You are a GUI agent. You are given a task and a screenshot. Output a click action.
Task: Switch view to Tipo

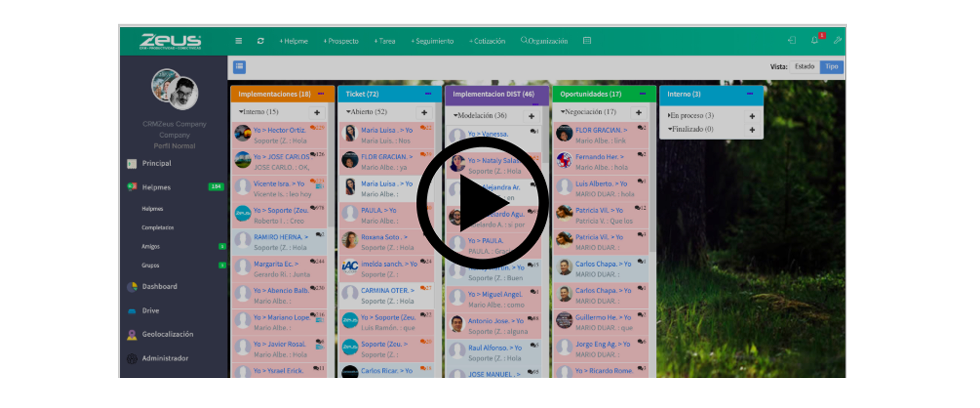[x=832, y=67]
